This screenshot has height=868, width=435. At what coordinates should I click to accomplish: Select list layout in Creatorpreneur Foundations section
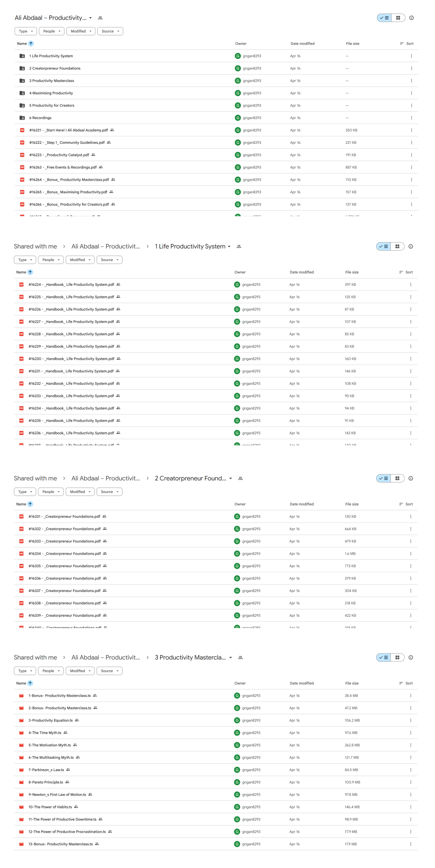[x=383, y=478]
